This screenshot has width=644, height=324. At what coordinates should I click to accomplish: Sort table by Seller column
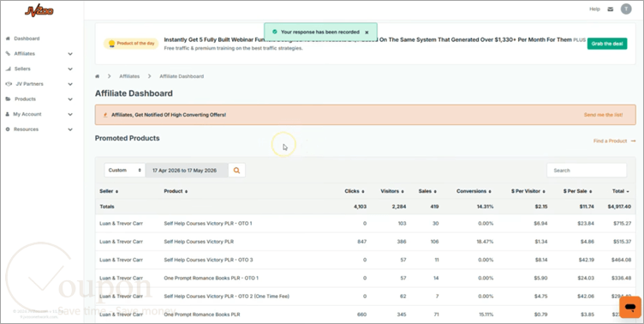[x=109, y=191]
